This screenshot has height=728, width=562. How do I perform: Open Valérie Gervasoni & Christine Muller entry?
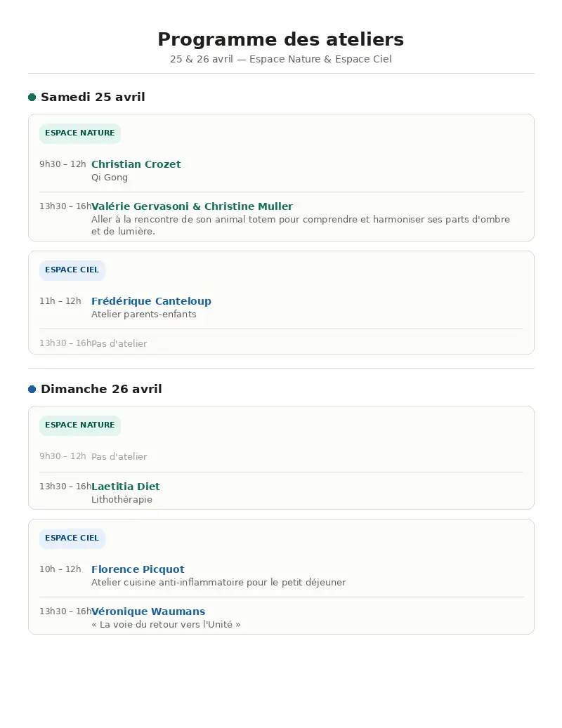point(192,206)
